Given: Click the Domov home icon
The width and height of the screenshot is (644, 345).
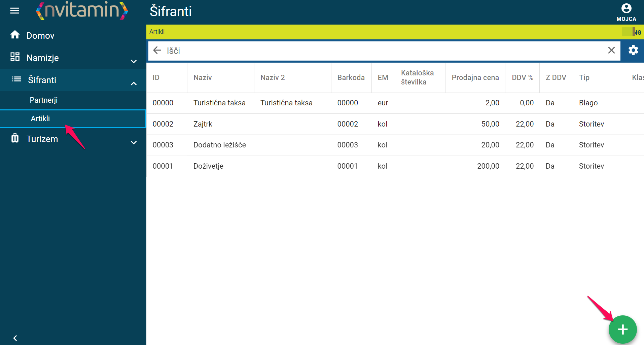Looking at the screenshot, I should tap(15, 35).
